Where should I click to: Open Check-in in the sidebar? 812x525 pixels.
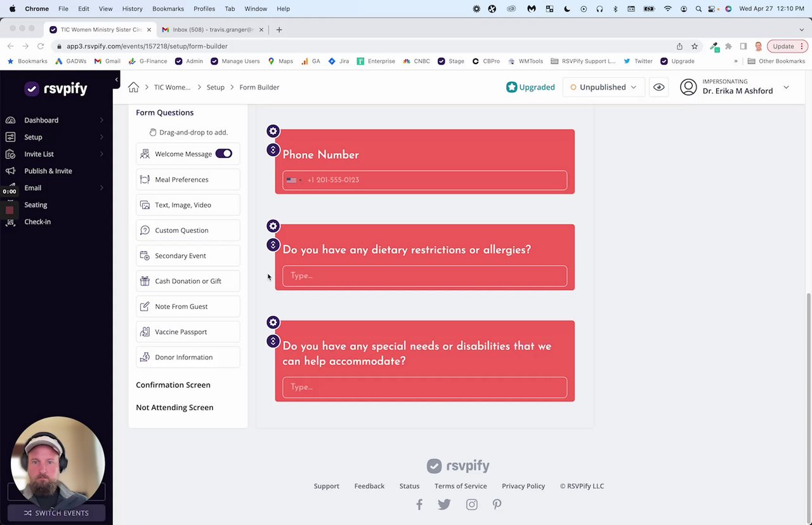pos(37,222)
